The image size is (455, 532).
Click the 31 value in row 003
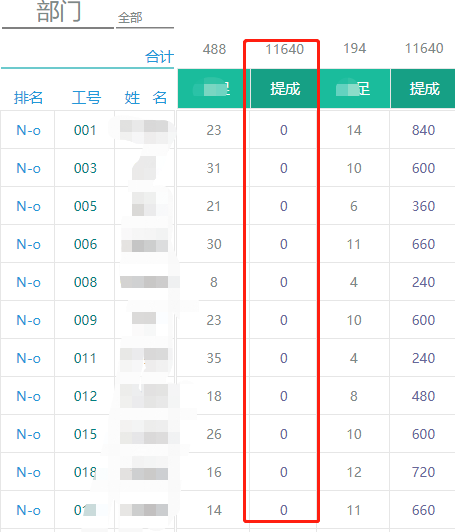214,168
